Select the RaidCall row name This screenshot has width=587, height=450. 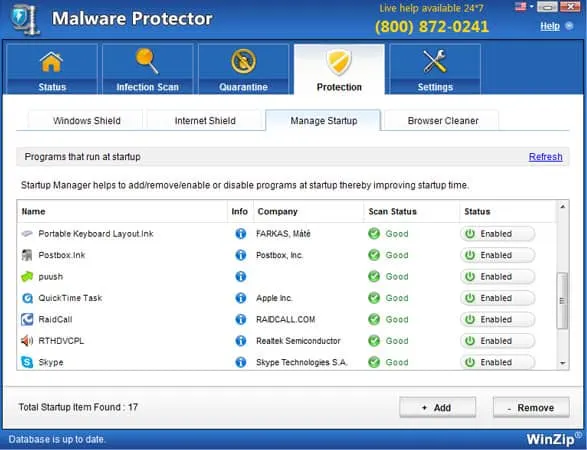pyautogui.click(x=55, y=319)
